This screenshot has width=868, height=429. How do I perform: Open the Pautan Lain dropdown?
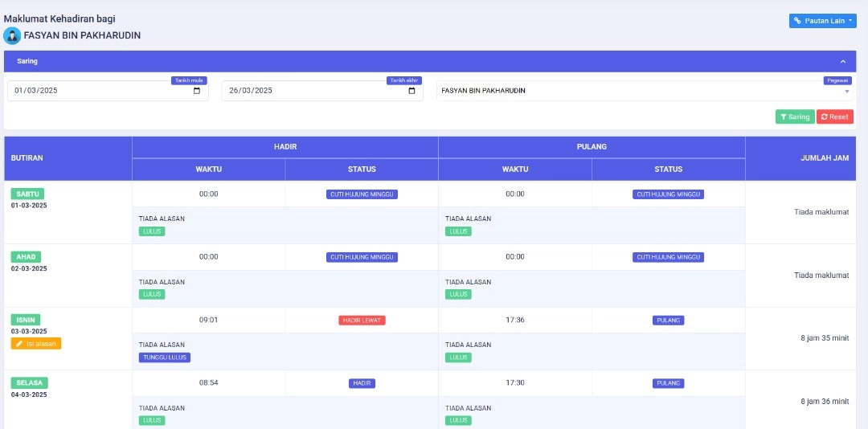pyautogui.click(x=822, y=21)
